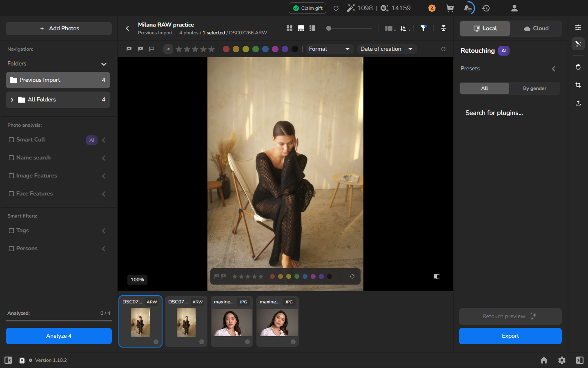
Task: Switch to grid view layout
Action: [x=290, y=28]
